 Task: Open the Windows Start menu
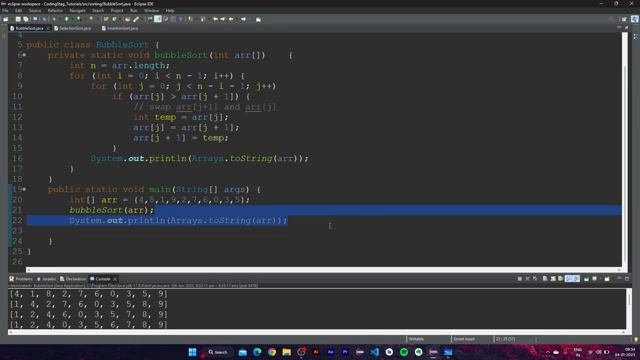pos(192,352)
